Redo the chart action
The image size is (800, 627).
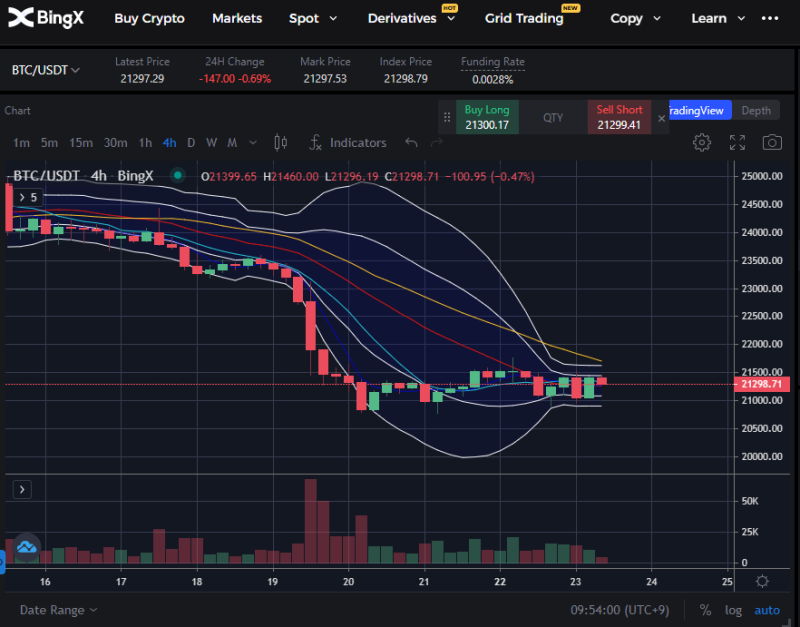tap(437, 142)
